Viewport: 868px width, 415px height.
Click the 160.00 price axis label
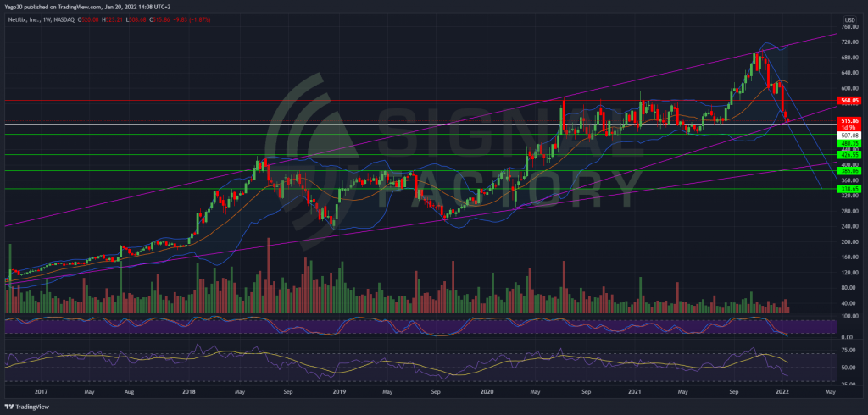[849, 257]
